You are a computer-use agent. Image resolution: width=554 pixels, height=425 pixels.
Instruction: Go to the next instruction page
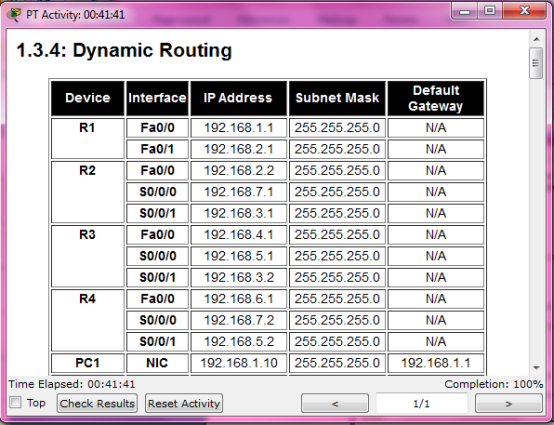click(x=508, y=403)
